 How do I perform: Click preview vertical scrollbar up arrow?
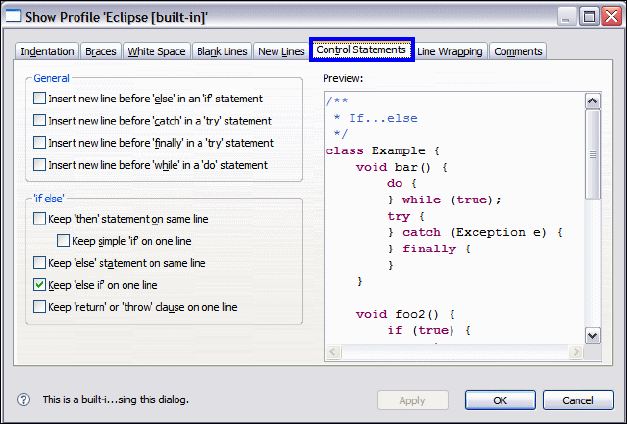(x=592, y=101)
